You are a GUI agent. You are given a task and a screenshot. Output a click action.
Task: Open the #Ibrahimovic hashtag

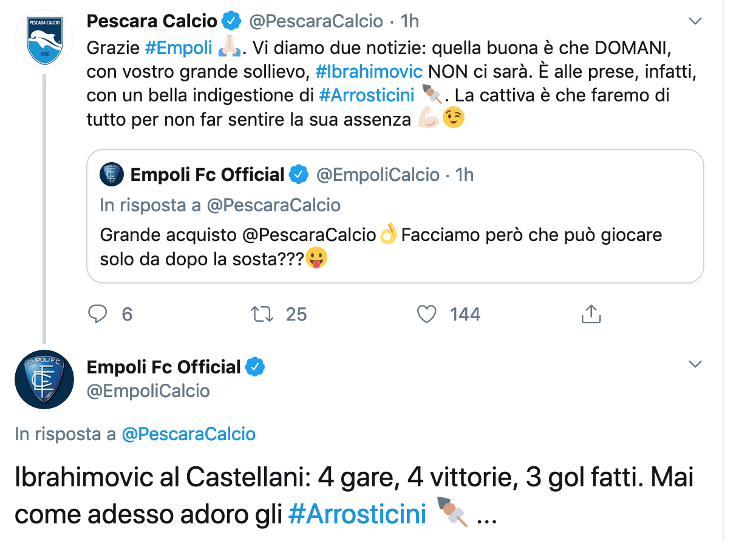pos(369,71)
